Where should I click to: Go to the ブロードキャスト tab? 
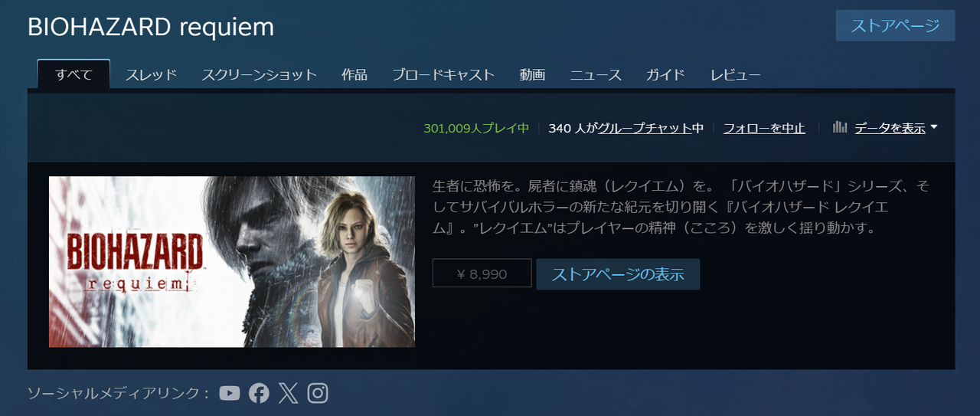tap(443, 74)
